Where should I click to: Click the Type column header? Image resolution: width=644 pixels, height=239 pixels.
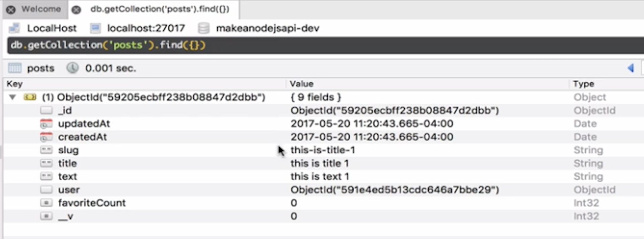coord(583,84)
